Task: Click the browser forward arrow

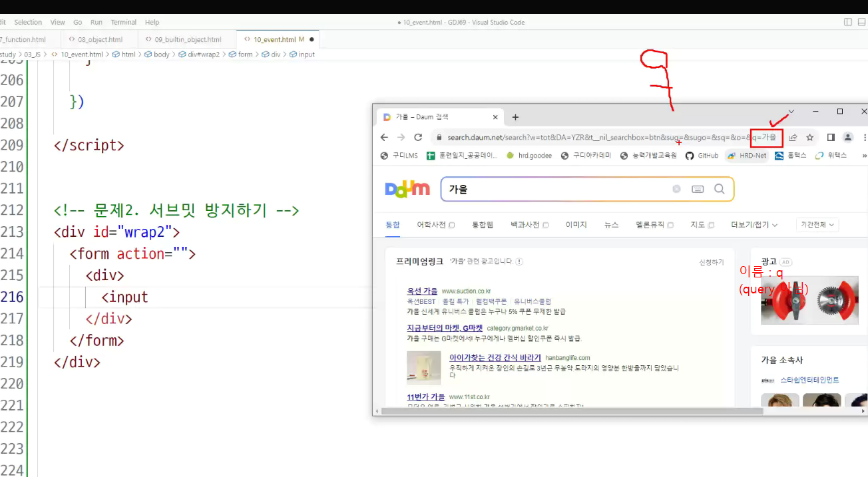Action: (x=401, y=137)
